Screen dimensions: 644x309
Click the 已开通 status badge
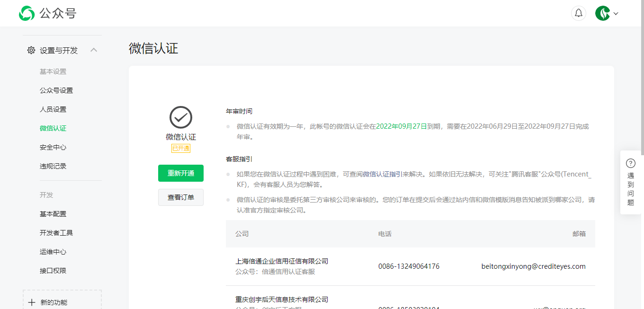tap(181, 149)
